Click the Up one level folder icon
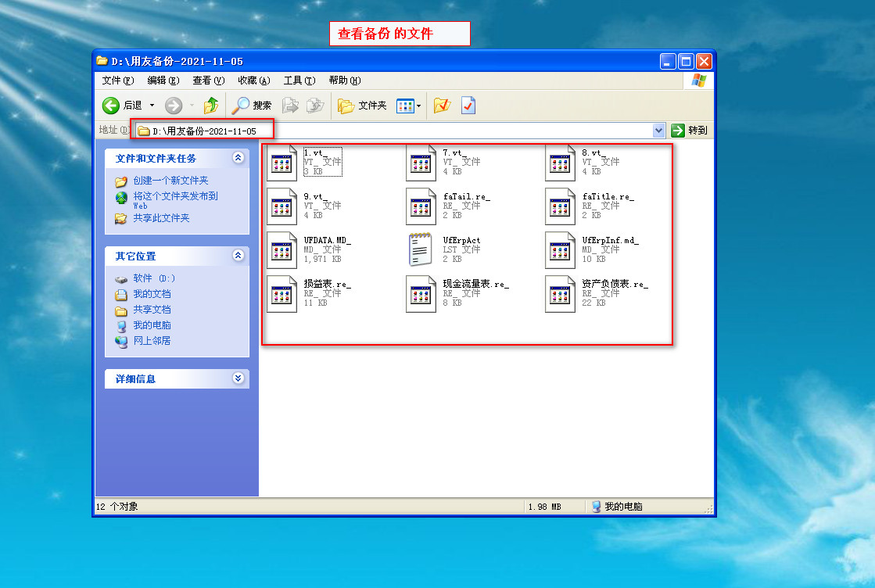This screenshot has height=588, width=875. point(211,106)
